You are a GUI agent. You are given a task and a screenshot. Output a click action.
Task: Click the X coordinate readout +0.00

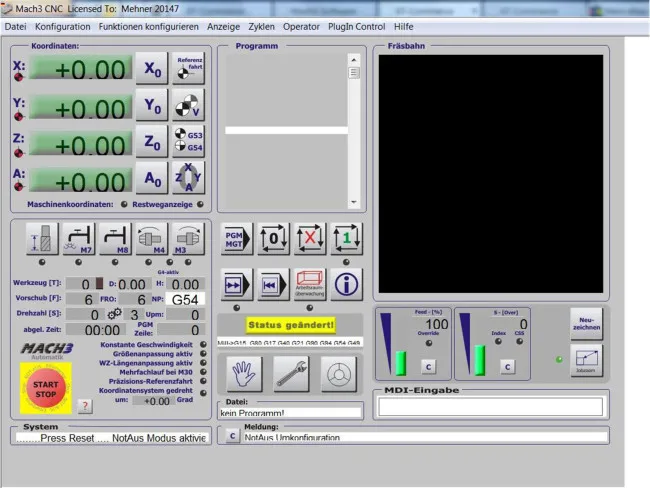click(x=81, y=67)
